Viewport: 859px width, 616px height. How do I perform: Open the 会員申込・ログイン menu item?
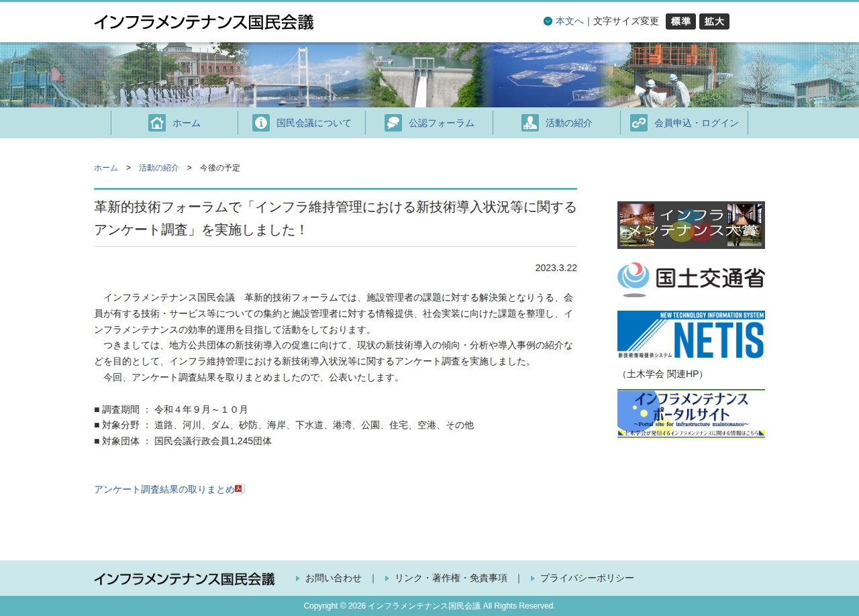[x=685, y=123]
